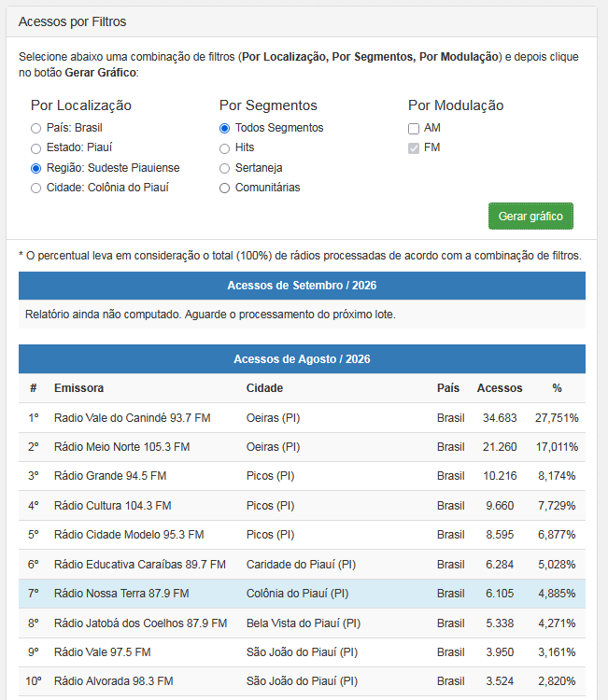Choose the Comunitárias segment option
608x700 pixels.
[x=225, y=188]
